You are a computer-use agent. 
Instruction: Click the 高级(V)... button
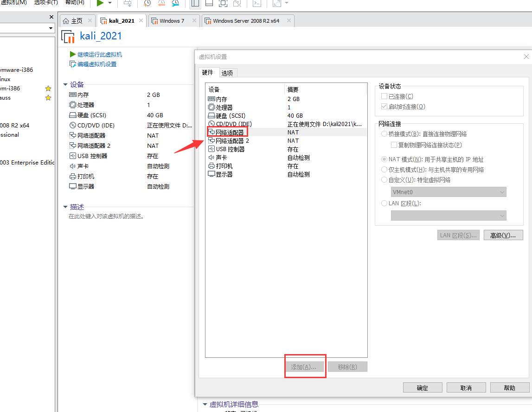[x=503, y=235]
